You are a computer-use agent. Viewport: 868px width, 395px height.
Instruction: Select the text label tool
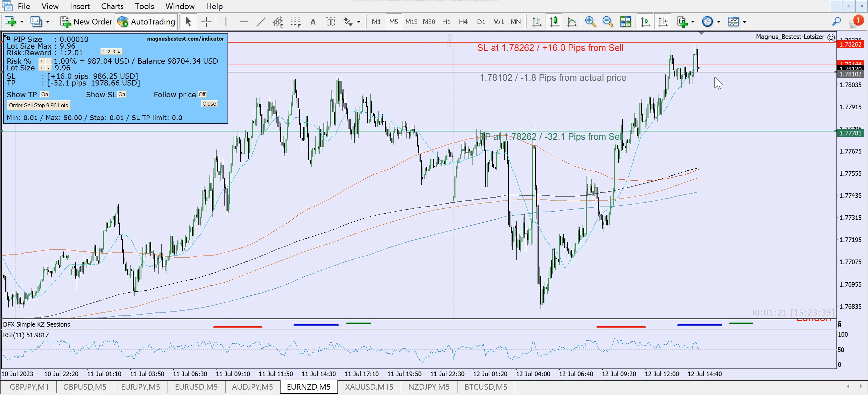(x=330, y=22)
